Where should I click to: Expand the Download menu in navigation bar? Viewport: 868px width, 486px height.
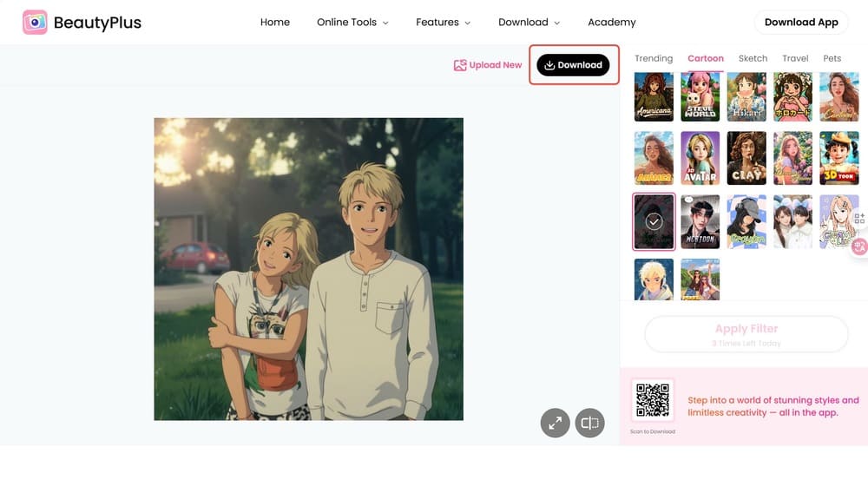click(529, 23)
